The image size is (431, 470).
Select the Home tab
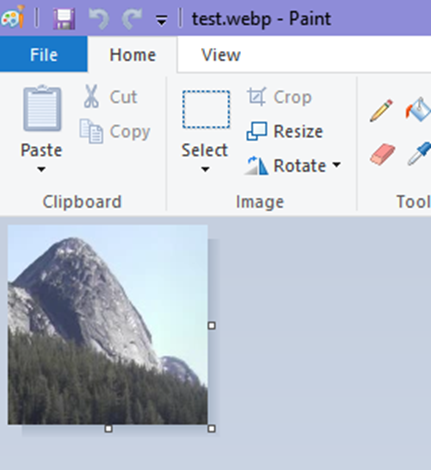(x=132, y=55)
